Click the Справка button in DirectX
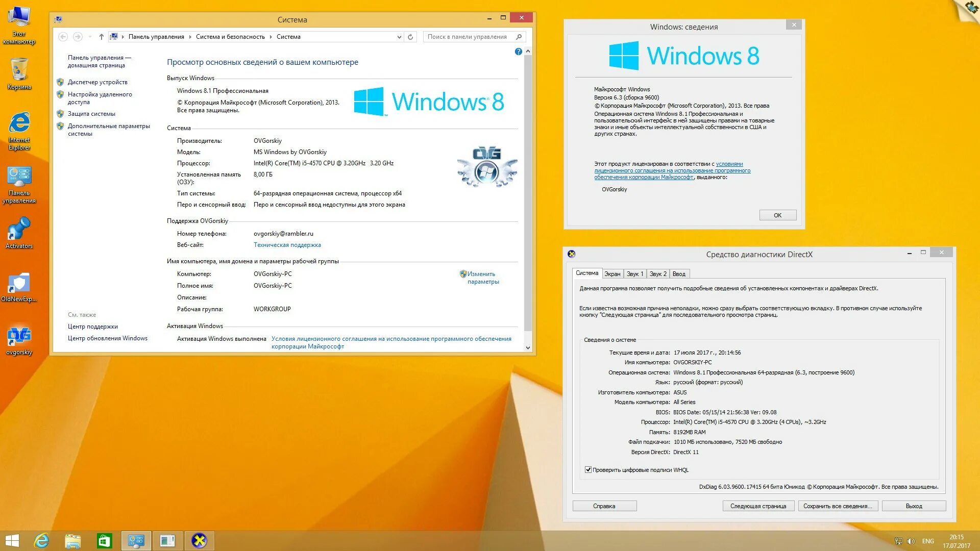980x551 pixels. (604, 506)
